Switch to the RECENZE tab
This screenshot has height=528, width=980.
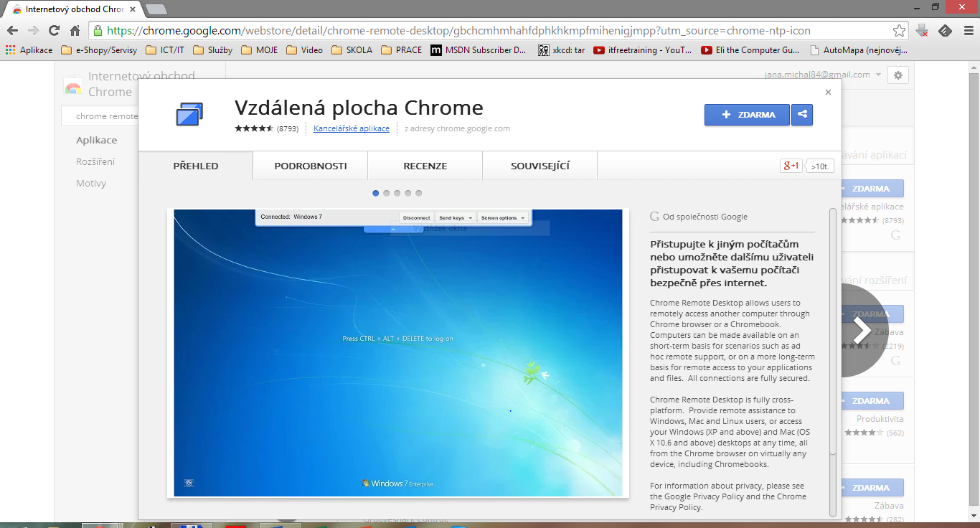pos(424,165)
